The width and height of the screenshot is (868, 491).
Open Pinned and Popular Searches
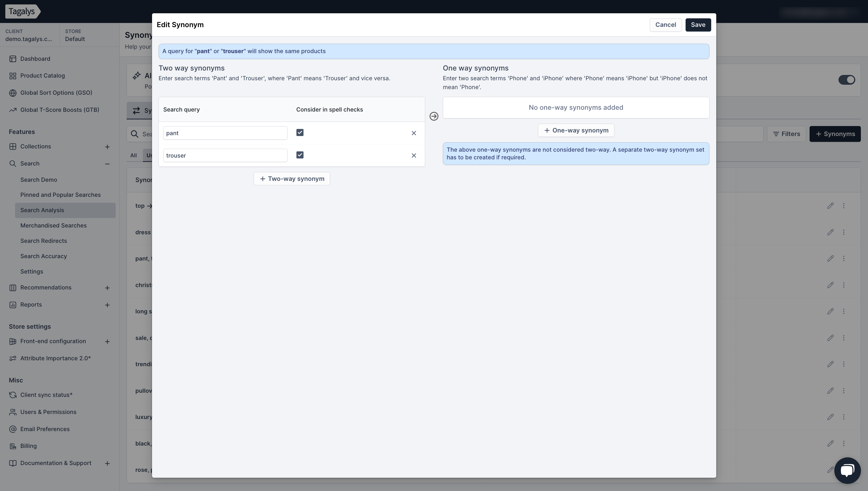point(61,195)
